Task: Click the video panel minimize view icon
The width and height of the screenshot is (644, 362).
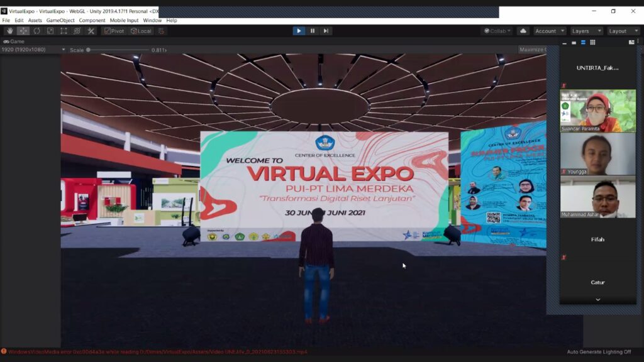Action: [x=564, y=43]
